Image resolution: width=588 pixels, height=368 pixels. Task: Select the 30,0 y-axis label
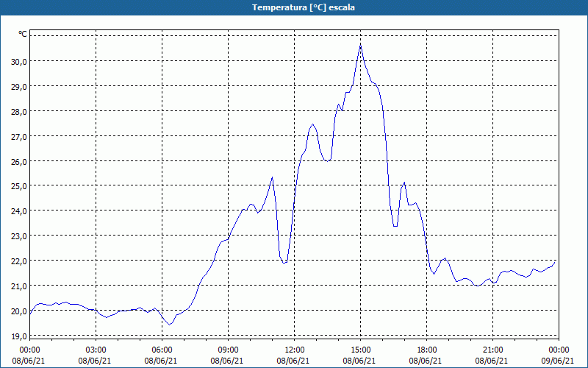pos(19,62)
